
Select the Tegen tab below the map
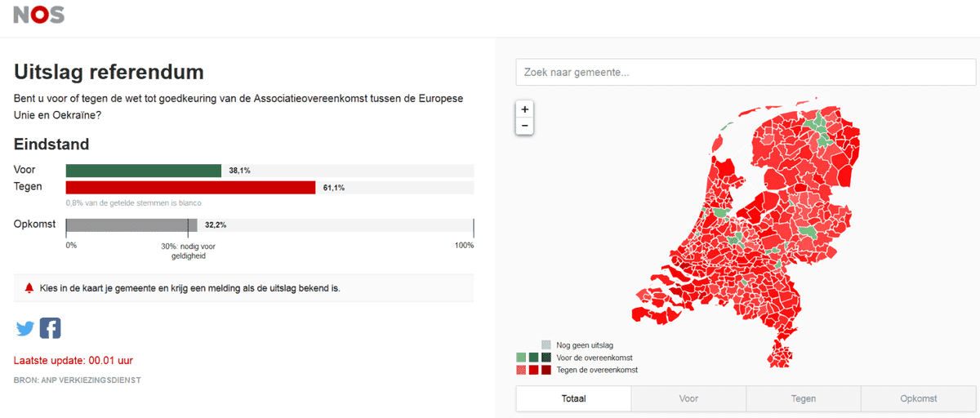coord(804,398)
